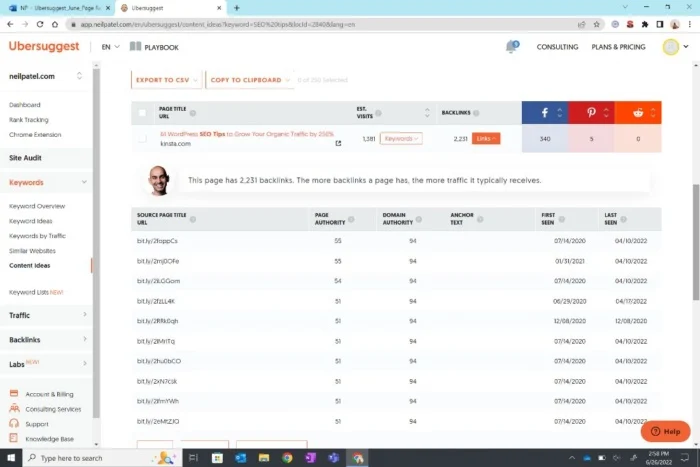Screen dimensions: 700x467
Task: Expand the Keywords dropdown in the result row
Action: tap(401, 139)
